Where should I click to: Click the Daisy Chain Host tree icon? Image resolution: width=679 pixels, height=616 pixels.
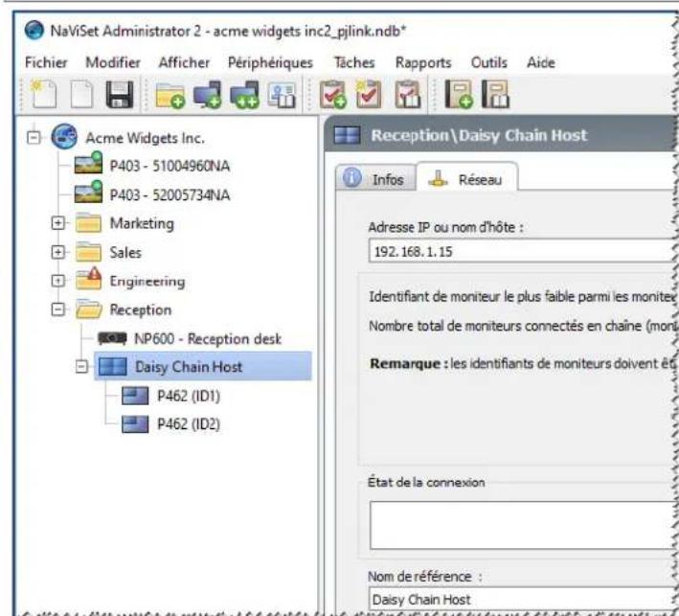point(113,367)
